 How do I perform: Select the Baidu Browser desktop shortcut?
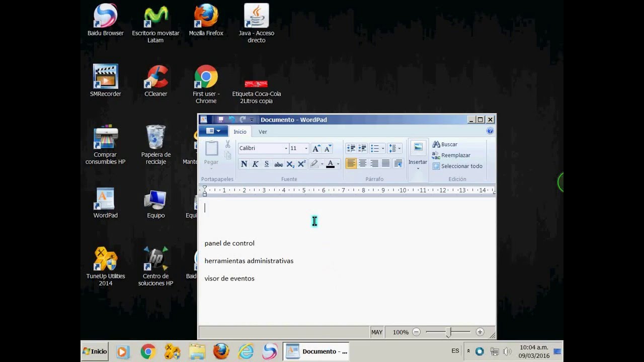pyautogui.click(x=106, y=21)
